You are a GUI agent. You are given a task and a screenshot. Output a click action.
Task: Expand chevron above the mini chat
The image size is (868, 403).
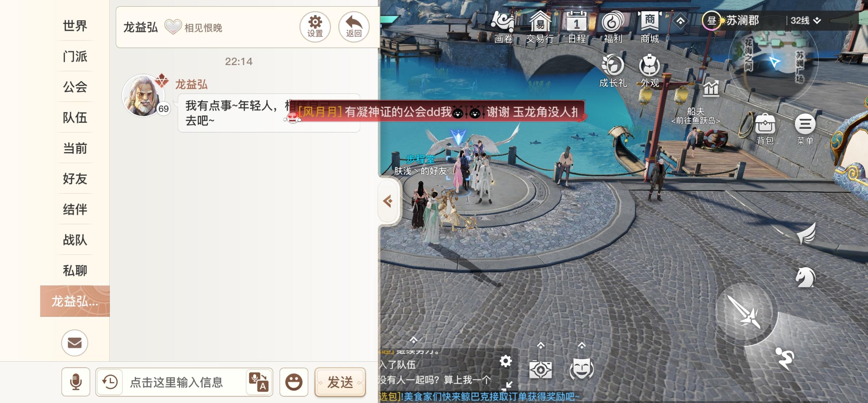point(414,340)
